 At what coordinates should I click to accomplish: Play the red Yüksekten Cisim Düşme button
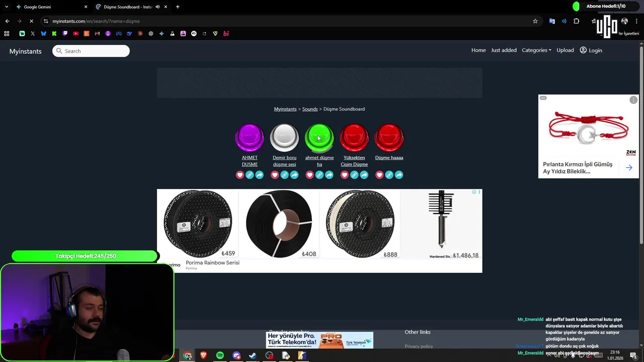[354, 138]
